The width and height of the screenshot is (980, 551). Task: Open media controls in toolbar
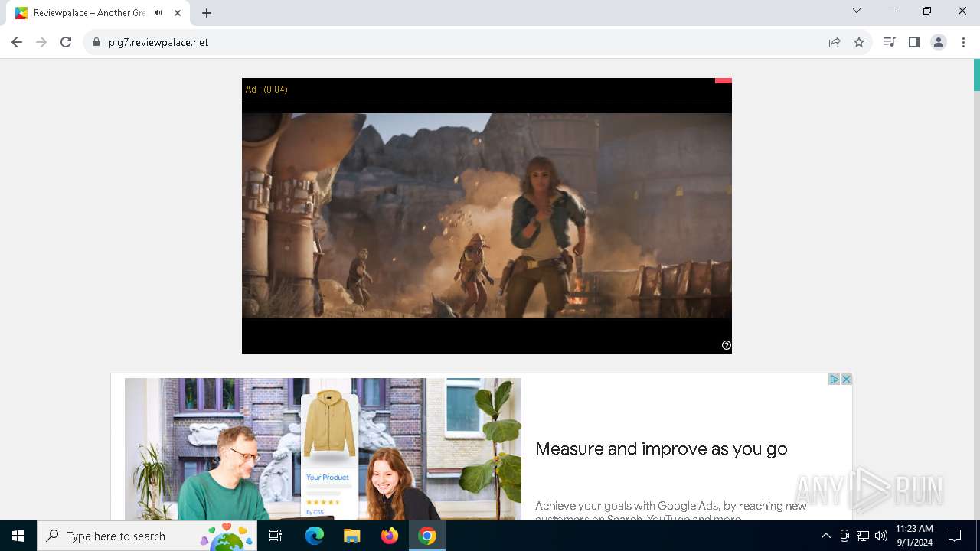[889, 42]
